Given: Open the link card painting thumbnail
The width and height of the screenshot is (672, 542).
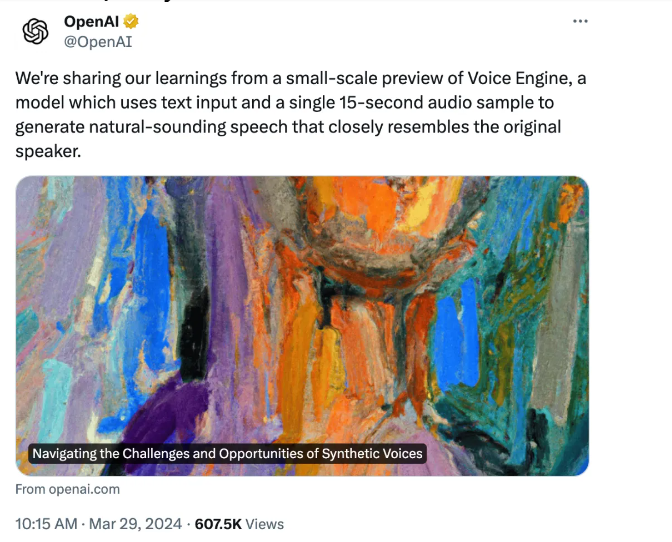Looking at the screenshot, I should click(302, 326).
